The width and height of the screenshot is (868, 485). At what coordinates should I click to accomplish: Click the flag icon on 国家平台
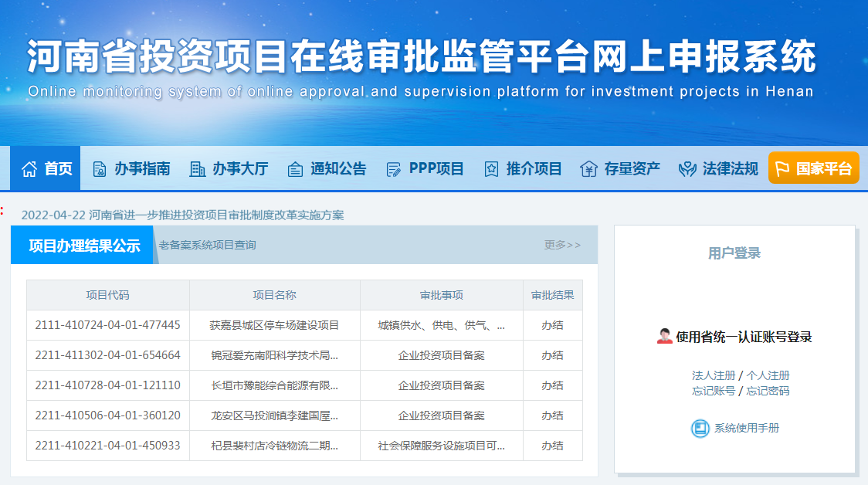coord(782,168)
